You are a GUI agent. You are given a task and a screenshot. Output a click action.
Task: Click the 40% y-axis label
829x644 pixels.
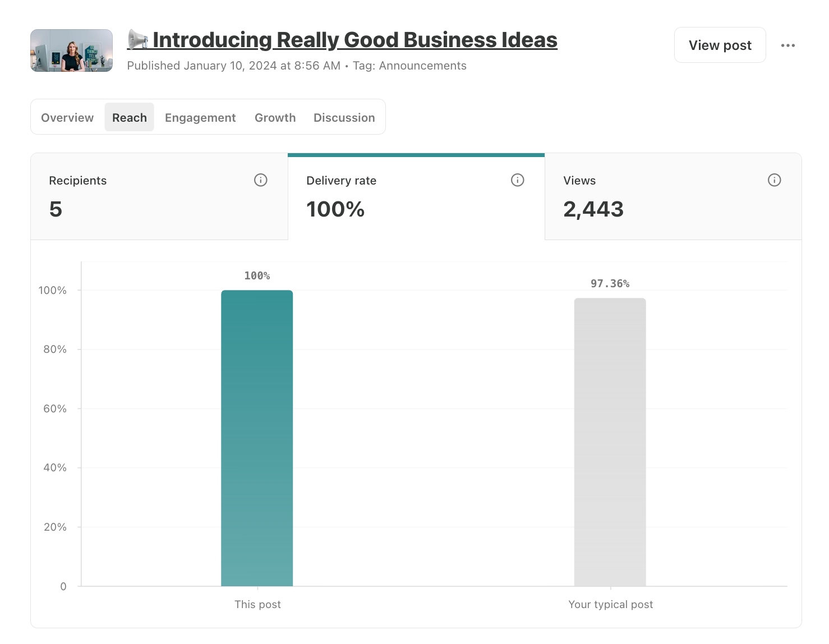(55, 467)
